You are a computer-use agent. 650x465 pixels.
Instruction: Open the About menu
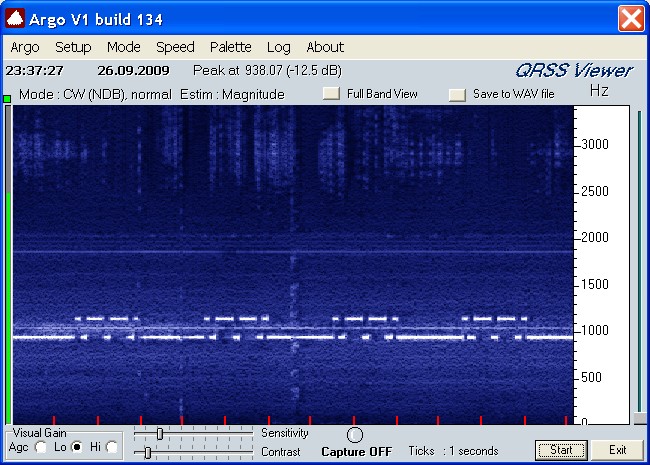click(x=325, y=47)
